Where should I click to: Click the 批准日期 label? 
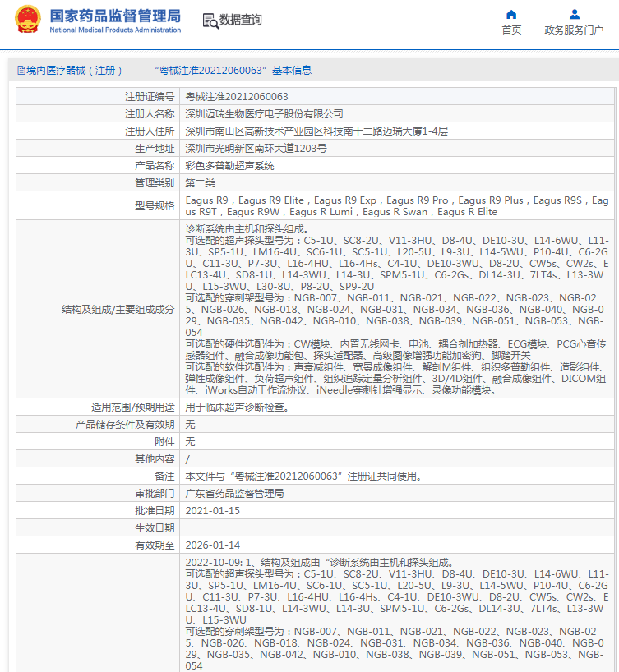[x=155, y=511]
